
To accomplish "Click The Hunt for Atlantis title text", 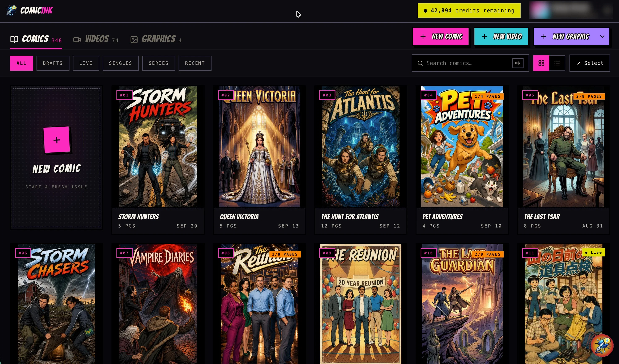I will pos(350,217).
